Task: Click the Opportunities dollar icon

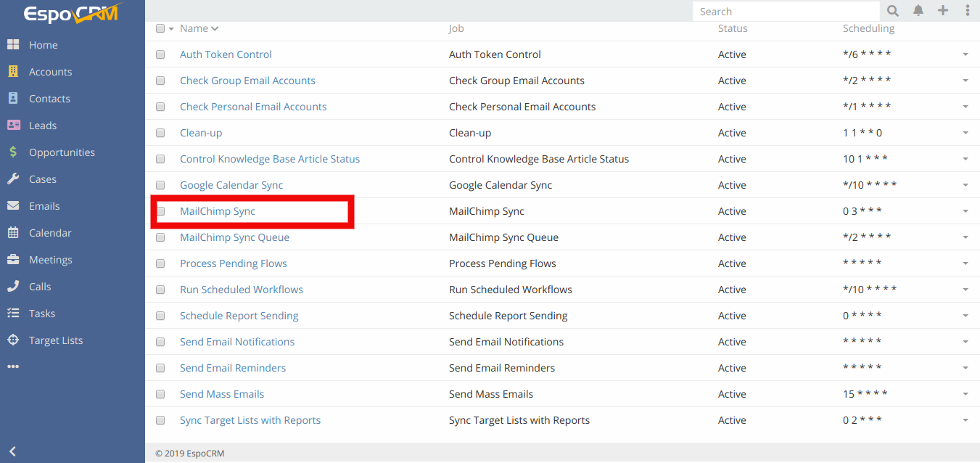Action: [x=13, y=152]
